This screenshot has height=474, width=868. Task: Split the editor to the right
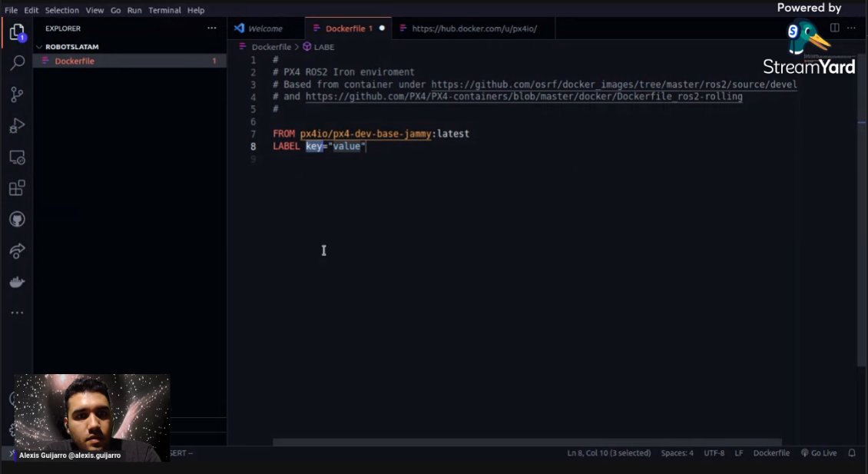[x=835, y=28]
